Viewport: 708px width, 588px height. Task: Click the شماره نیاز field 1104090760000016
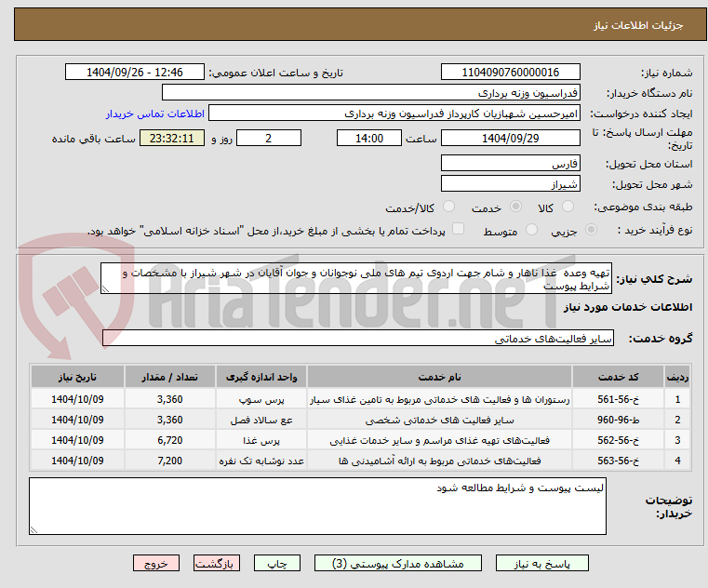pyautogui.click(x=510, y=73)
